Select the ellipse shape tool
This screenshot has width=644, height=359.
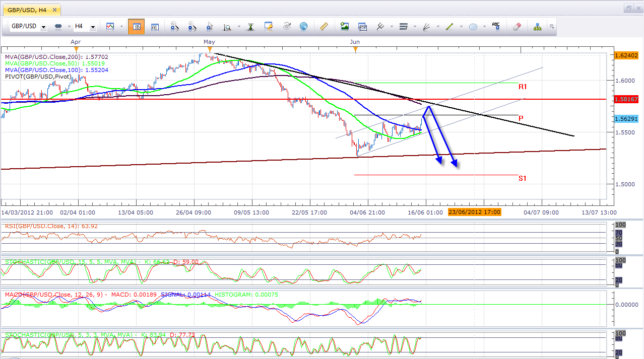473,27
